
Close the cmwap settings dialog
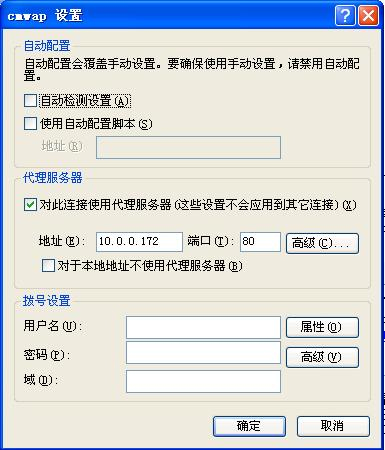tap(368, 15)
